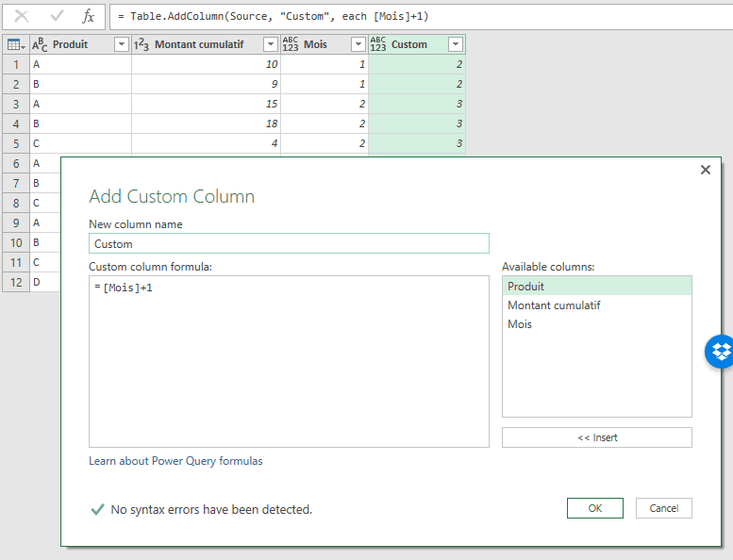The width and height of the screenshot is (733, 560).
Task: Click the Custom column data type icon
Action: tap(378, 44)
